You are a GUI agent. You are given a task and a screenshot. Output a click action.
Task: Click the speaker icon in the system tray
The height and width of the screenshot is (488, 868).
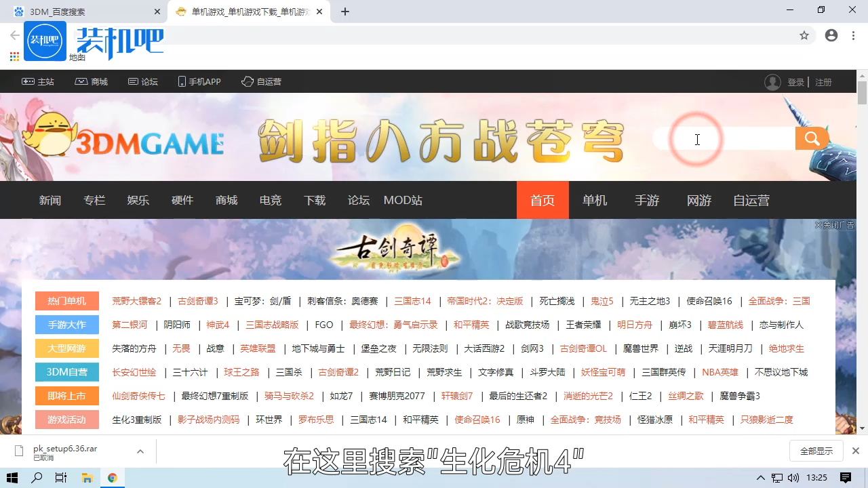pyautogui.click(x=795, y=478)
